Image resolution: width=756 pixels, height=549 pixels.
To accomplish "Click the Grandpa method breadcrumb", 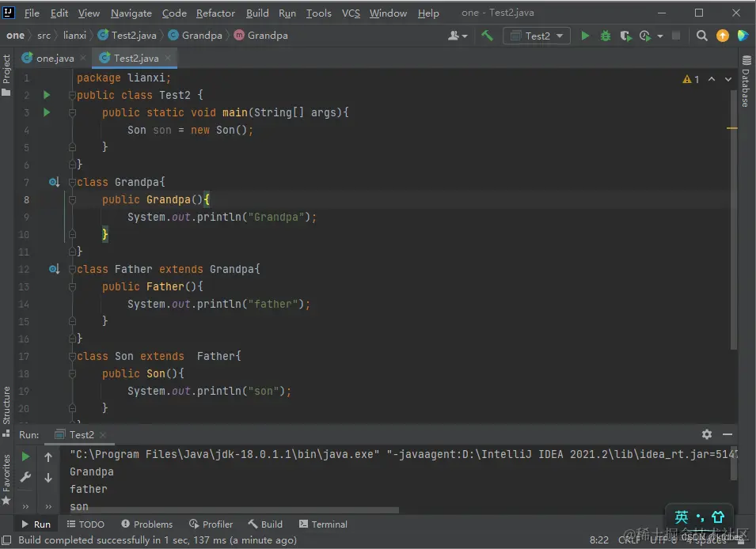I will [260, 35].
